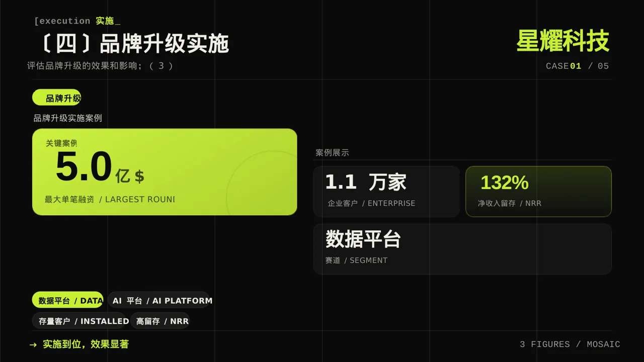The width and height of the screenshot is (644, 362).
Task: Click the 最大单笔融资 / LARGEST ROUND caption
Action: [110, 200]
